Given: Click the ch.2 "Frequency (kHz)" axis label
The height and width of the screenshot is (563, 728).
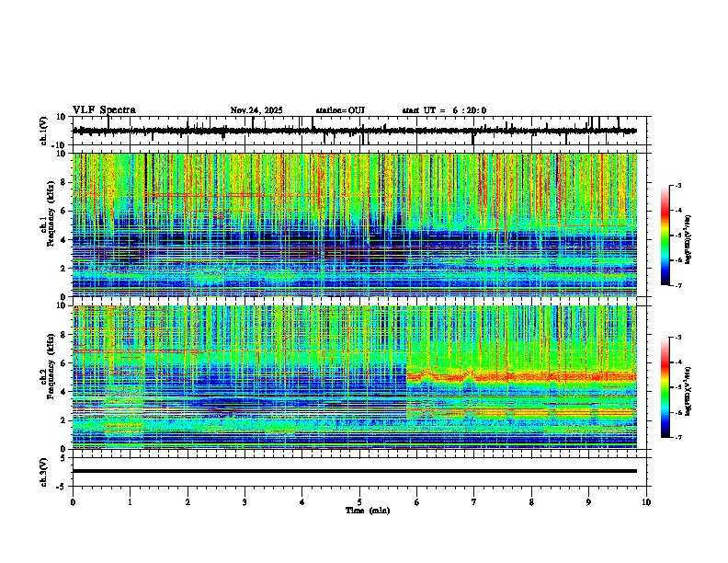Looking at the screenshot, I should click(51, 366).
